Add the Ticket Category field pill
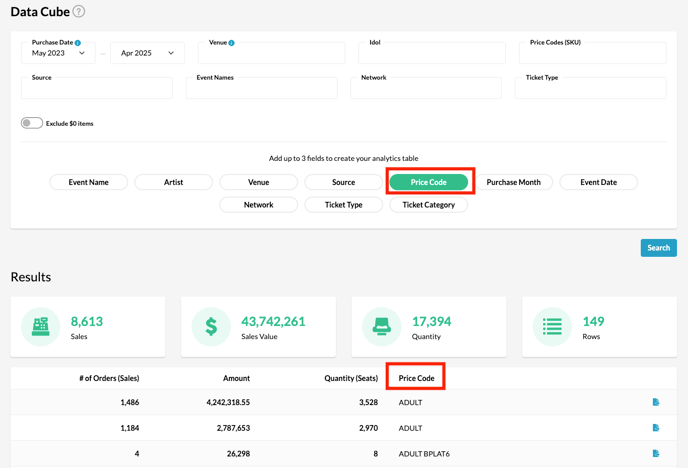The height and width of the screenshot is (468, 688). pyautogui.click(x=429, y=205)
